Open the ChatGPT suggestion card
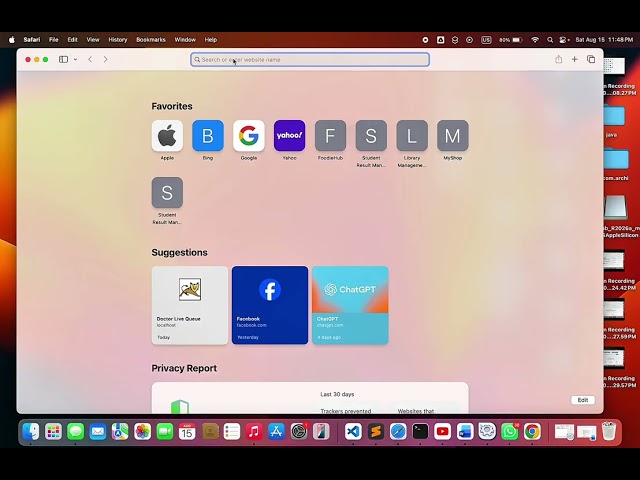This screenshot has width=640, height=480. pyautogui.click(x=350, y=305)
